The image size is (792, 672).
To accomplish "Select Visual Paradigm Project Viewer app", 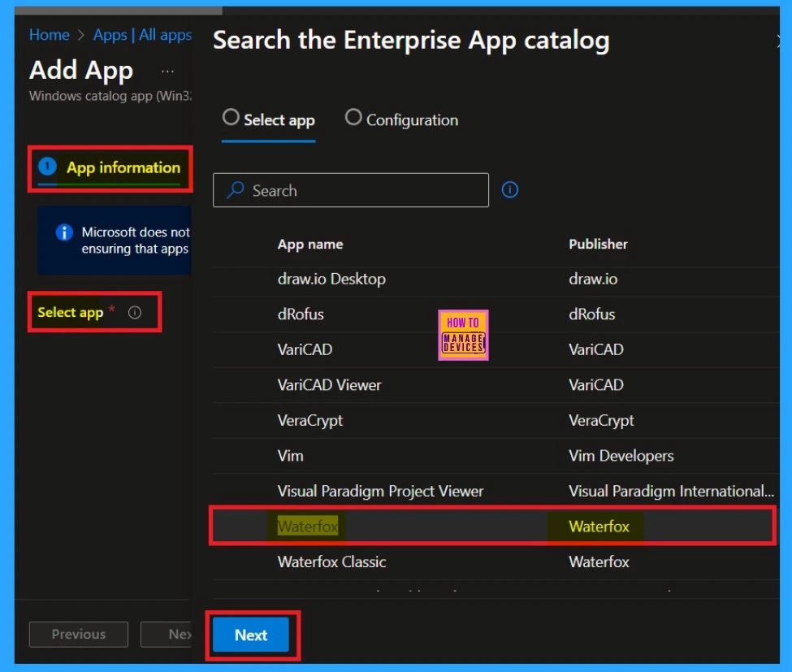I will 380,492.
